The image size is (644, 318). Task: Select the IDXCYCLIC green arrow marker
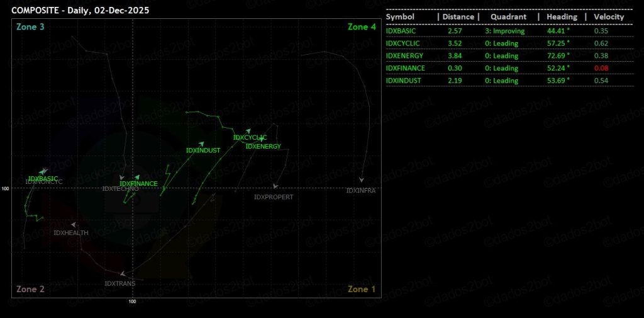pos(248,131)
